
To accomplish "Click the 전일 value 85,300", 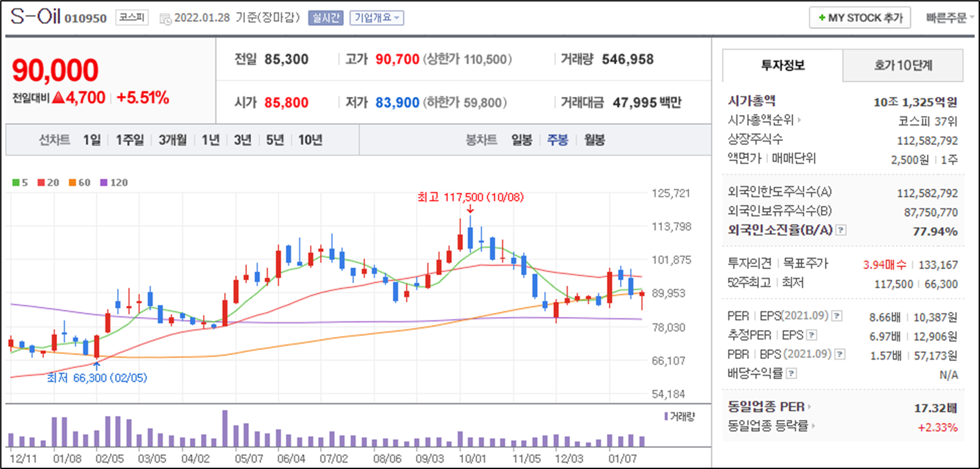I will point(286,60).
